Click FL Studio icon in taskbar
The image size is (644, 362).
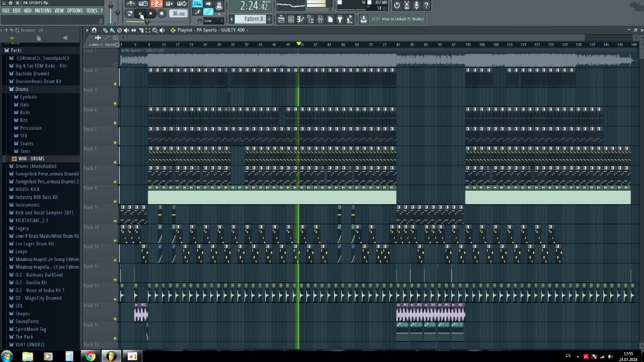[x=111, y=356]
